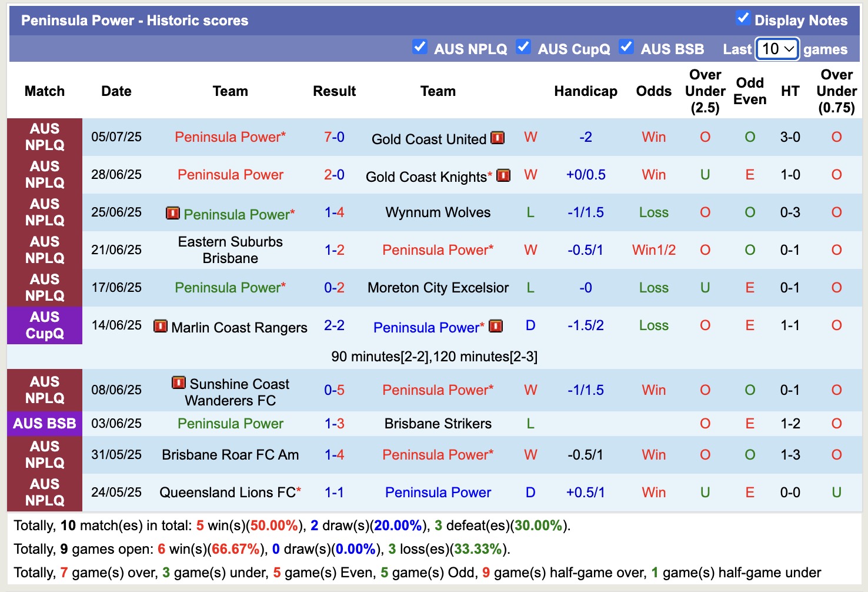
Task: Open the Wynnum Wolves team link
Action: point(438,212)
